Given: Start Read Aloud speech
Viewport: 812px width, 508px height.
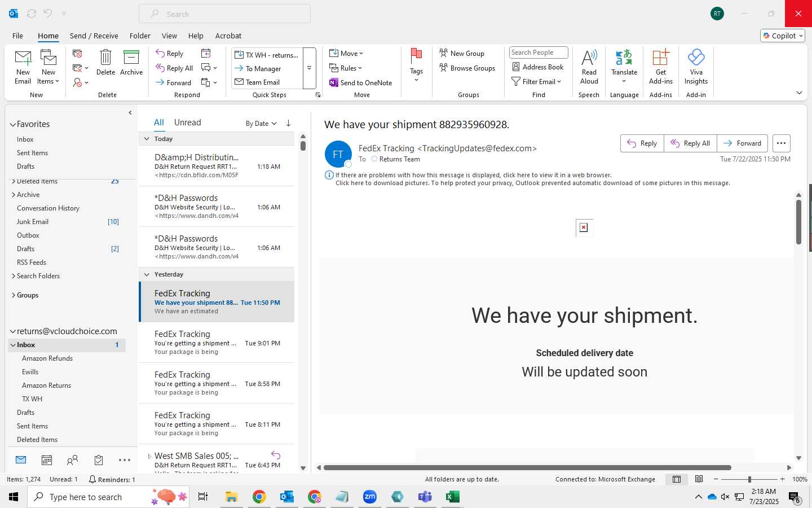Looking at the screenshot, I should point(589,67).
